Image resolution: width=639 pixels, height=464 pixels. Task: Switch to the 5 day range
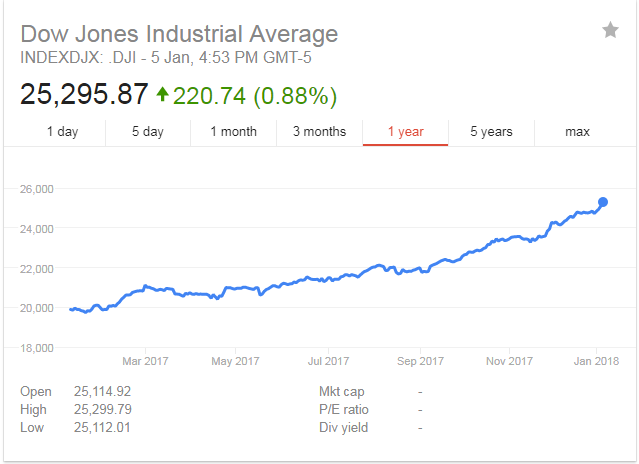click(x=148, y=132)
